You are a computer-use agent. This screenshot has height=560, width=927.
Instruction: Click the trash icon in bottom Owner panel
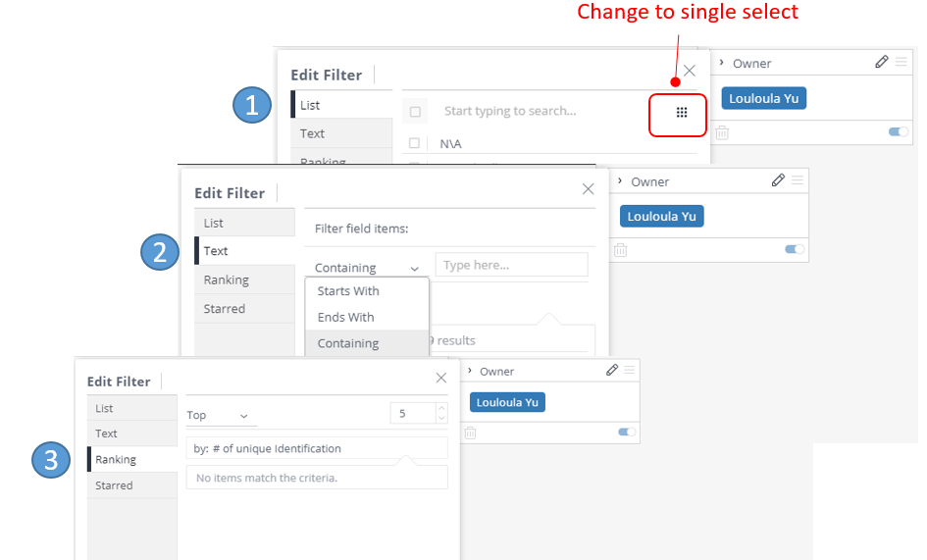pos(470,433)
